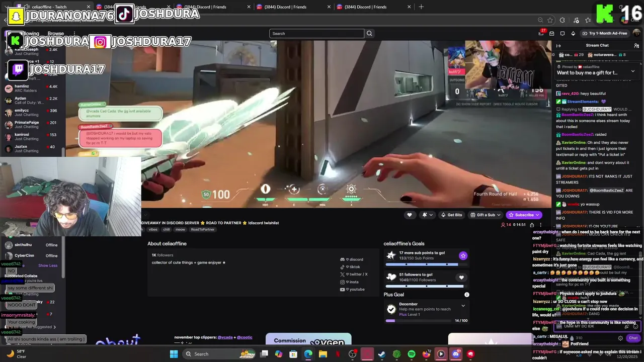Open the browser new tab plus button
This screenshot has height=362, width=644.
coord(421,7)
